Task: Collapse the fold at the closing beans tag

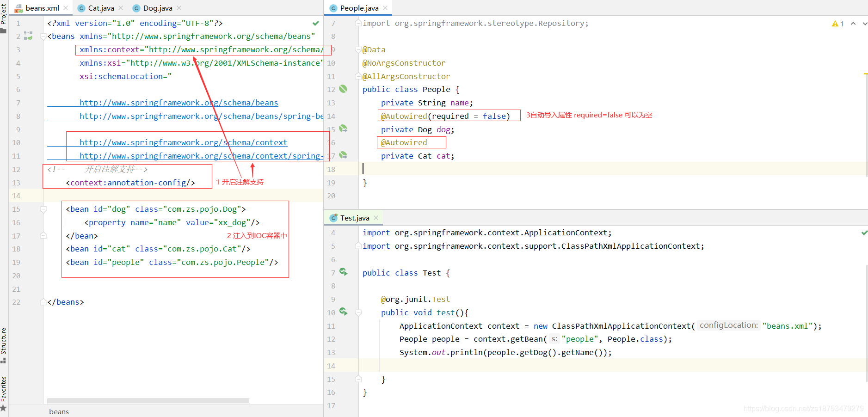Action: [x=43, y=302]
